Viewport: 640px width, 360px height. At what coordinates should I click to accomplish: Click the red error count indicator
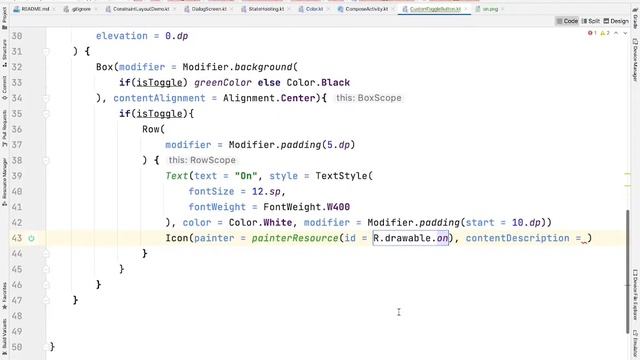pos(592,33)
